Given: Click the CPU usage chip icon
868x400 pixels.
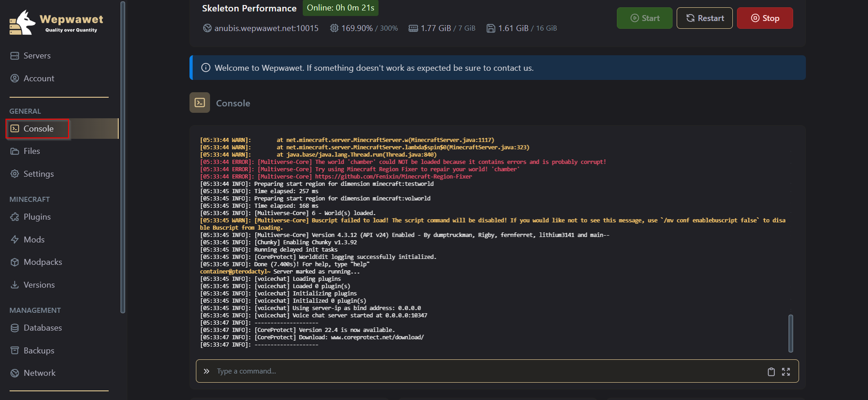Looking at the screenshot, I should pos(334,28).
